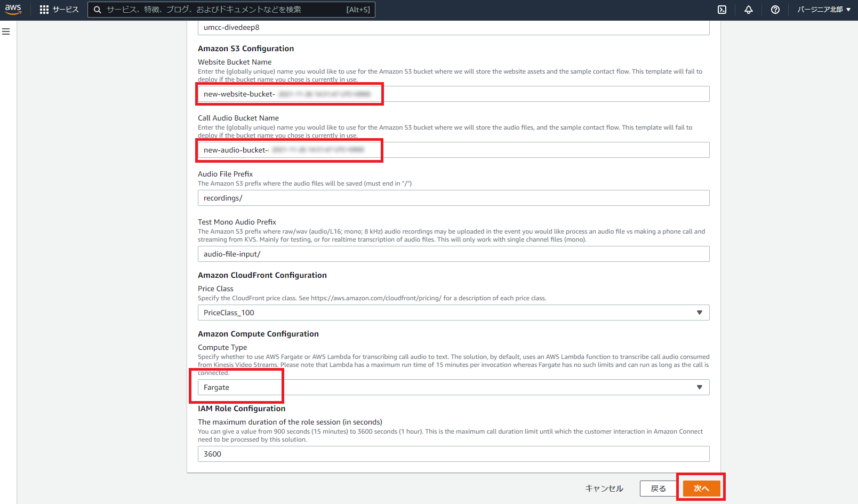Open the notifications bell
Image resolution: width=858 pixels, height=504 pixels.
point(749,10)
